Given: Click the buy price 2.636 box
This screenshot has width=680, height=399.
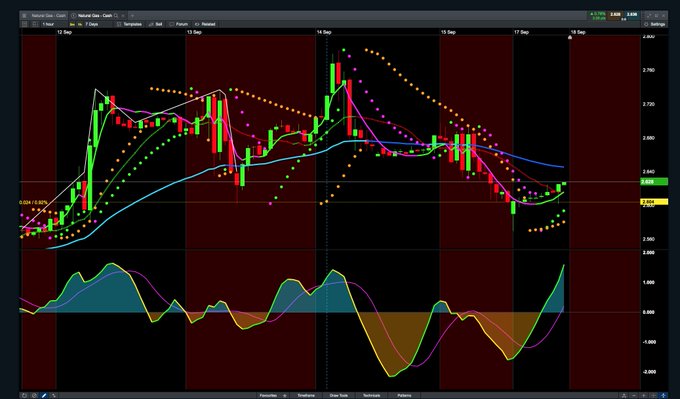Looking at the screenshot, I should click(x=632, y=15).
